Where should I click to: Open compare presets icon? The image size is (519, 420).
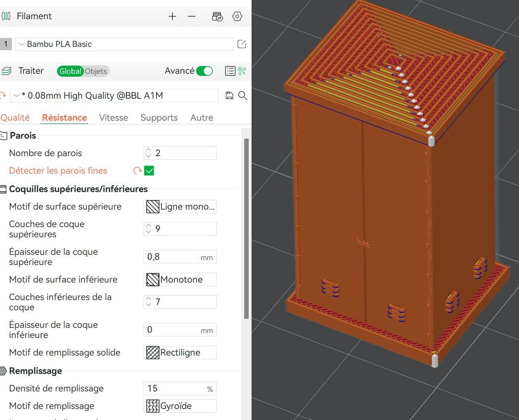coord(242,71)
